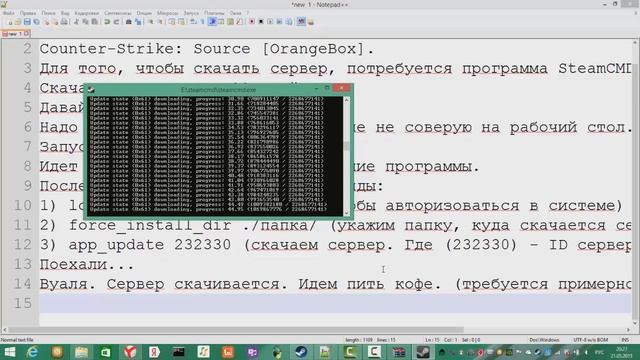This screenshot has width=640, height=360.
Task: Select the new 1 document tab
Action: 16,34
